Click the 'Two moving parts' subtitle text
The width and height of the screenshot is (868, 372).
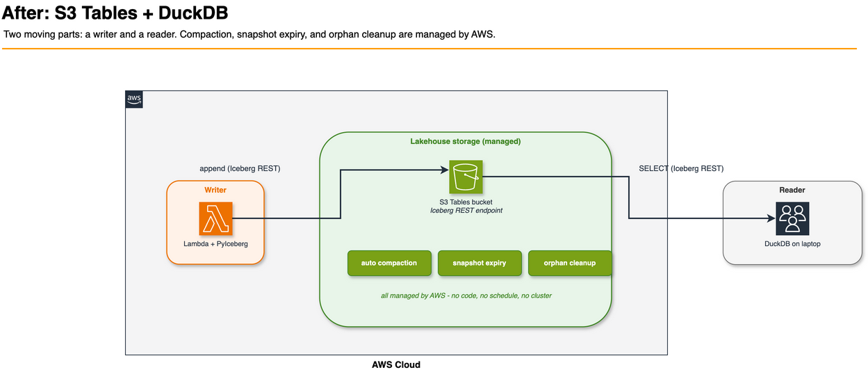pyautogui.click(x=249, y=34)
